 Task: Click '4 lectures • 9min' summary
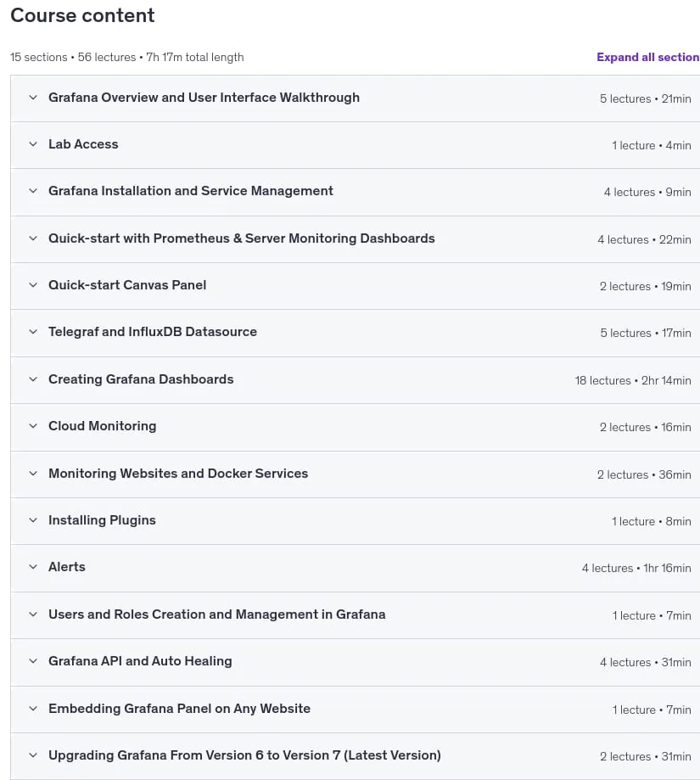(647, 192)
